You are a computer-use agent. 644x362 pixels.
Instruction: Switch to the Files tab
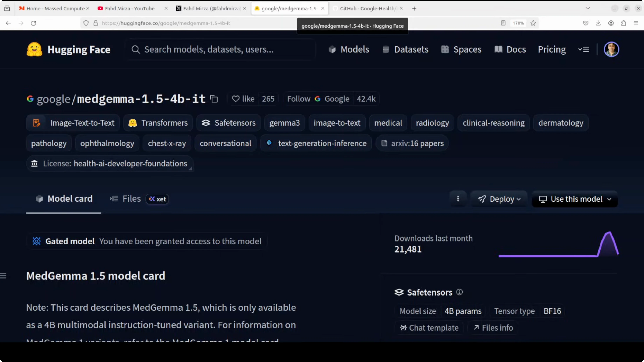coord(131,199)
